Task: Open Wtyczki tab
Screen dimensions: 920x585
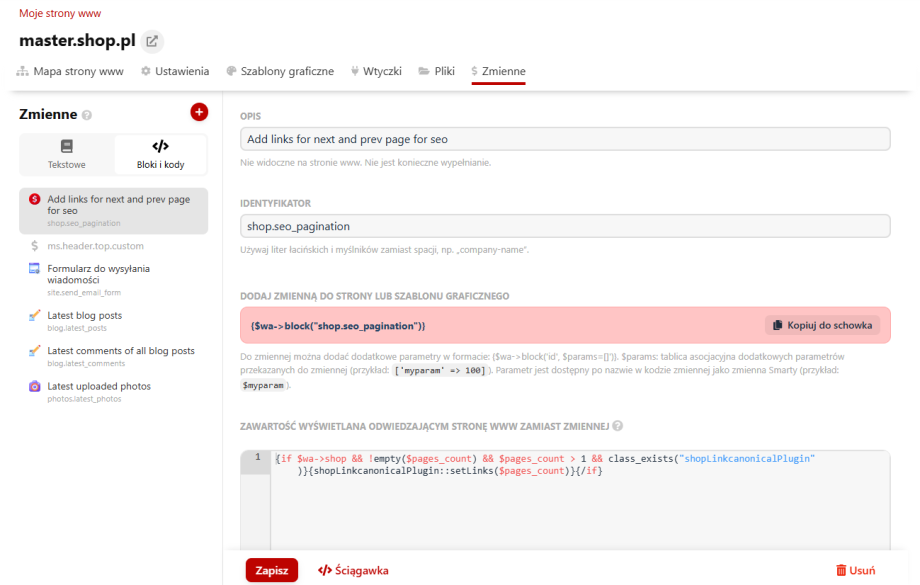Action: click(x=376, y=71)
